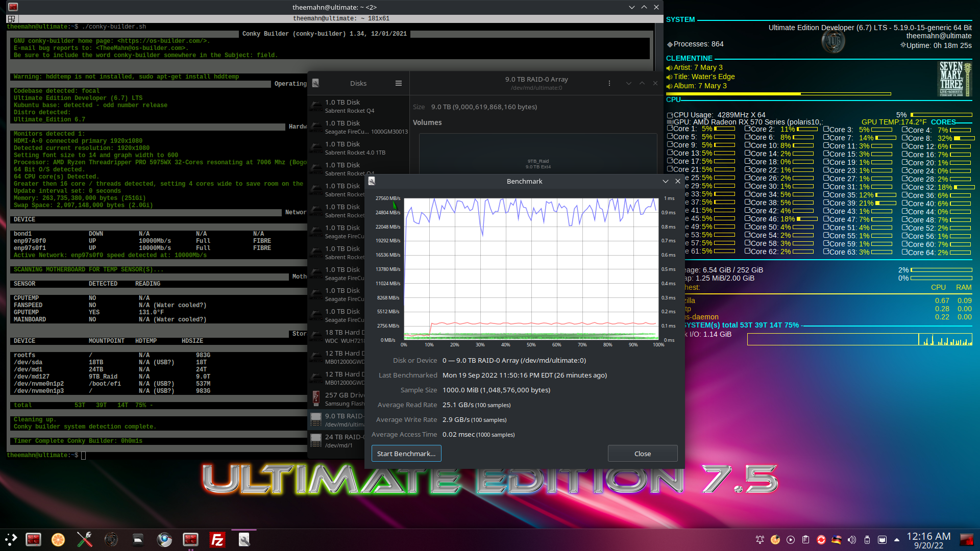Open the round Ultimate Edition logo launcher
The height and width of the screenshot is (551, 980).
click(111, 539)
